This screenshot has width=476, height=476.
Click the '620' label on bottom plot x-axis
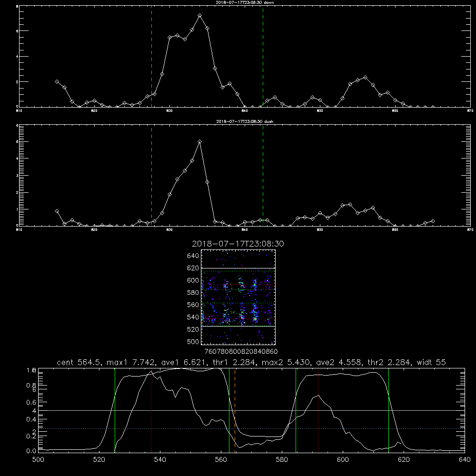[x=404, y=460]
